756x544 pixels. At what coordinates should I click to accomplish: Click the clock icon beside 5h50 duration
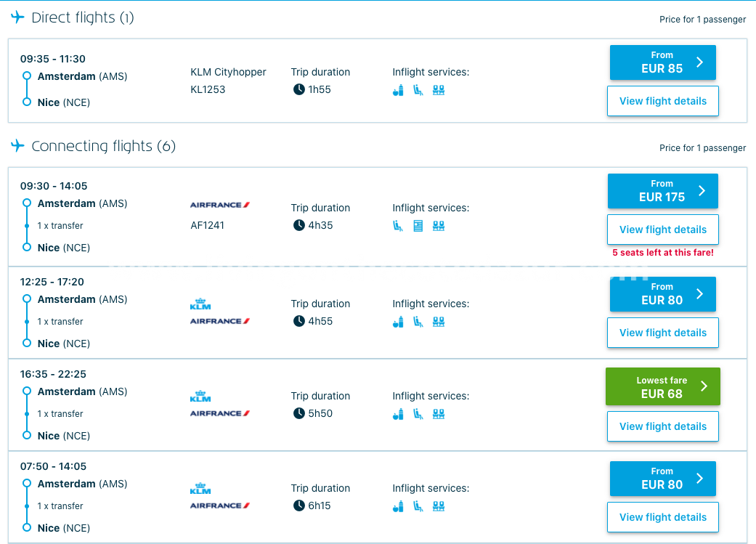point(298,413)
